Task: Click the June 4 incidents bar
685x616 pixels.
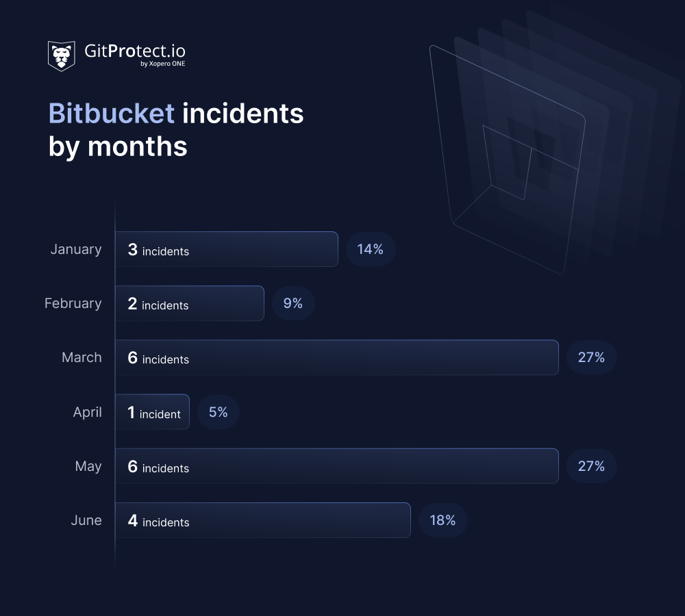Action: 262,520
